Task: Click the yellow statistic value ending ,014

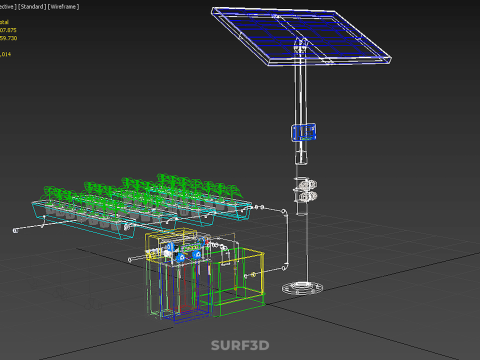Action: tap(5, 54)
